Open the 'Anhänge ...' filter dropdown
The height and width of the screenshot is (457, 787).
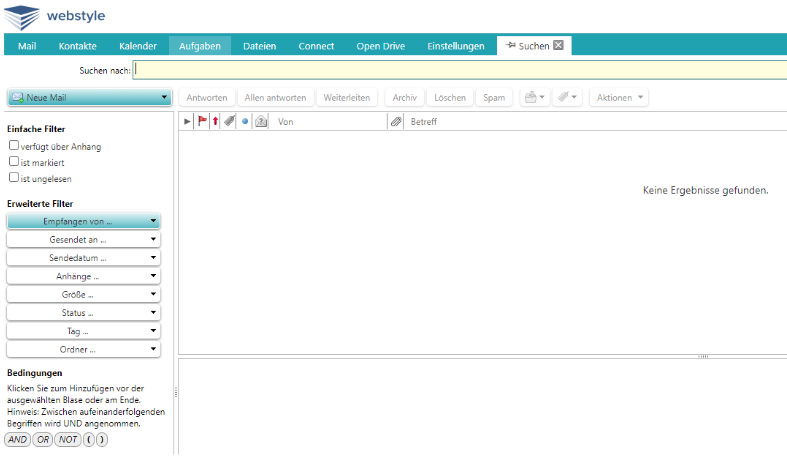tap(83, 276)
